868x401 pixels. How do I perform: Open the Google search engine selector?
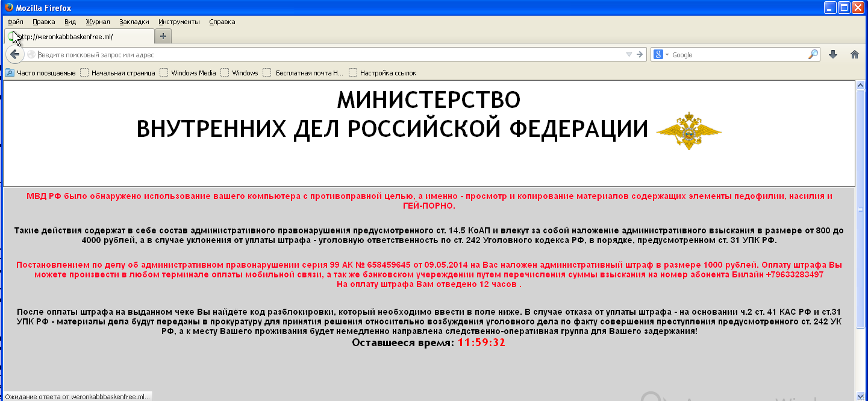pos(661,54)
